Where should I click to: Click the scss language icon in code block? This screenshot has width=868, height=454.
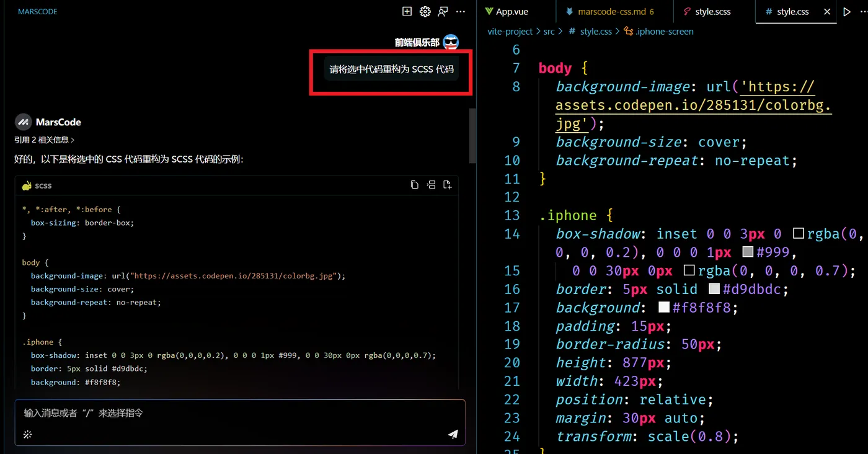[x=27, y=185]
